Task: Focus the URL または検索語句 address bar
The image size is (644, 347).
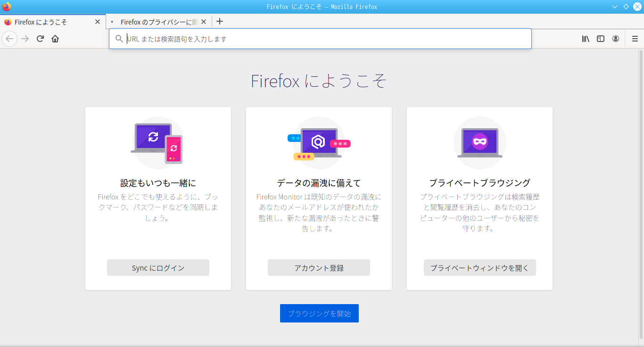Action: click(x=320, y=39)
